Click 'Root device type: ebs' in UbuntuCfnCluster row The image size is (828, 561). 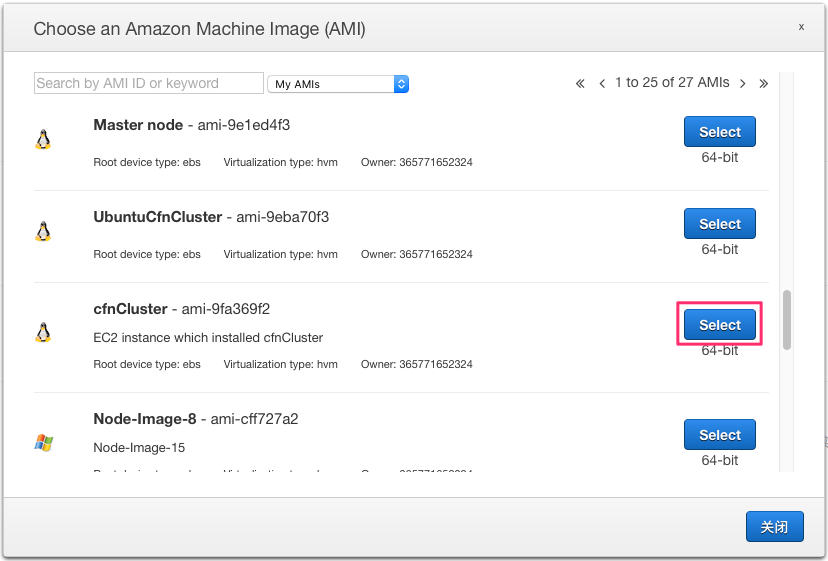147,254
